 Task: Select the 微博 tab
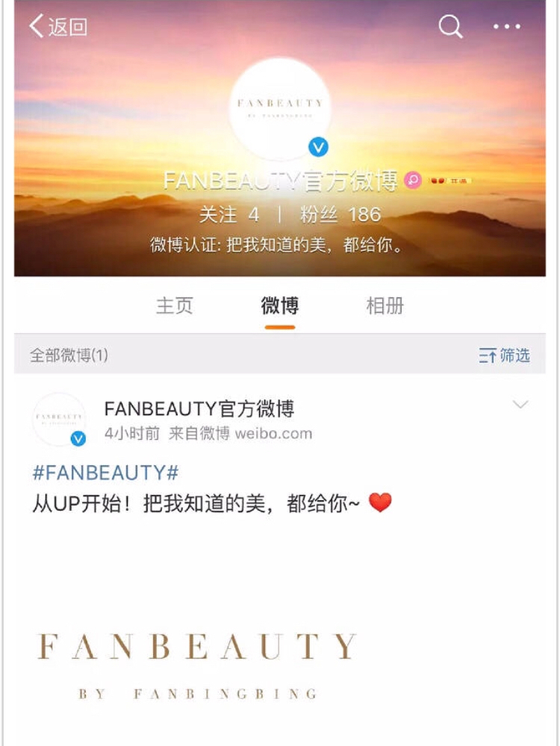280,305
